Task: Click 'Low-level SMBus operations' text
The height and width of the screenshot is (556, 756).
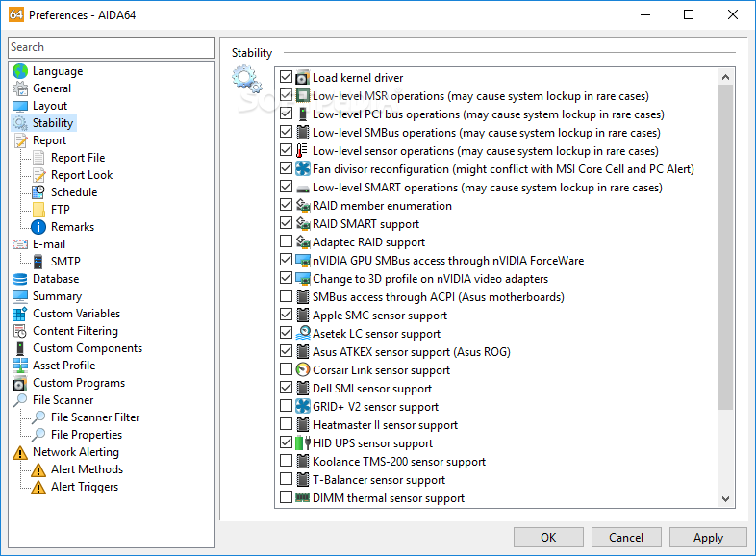Action: pyautogui.click(x=384, y=132)
